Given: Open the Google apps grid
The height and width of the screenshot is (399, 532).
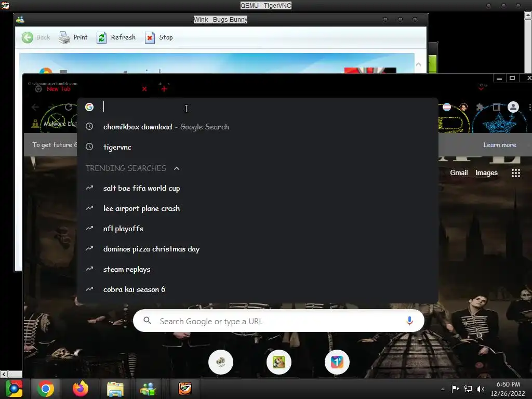Looking at the screenshot, I should [x=516, y=173].
